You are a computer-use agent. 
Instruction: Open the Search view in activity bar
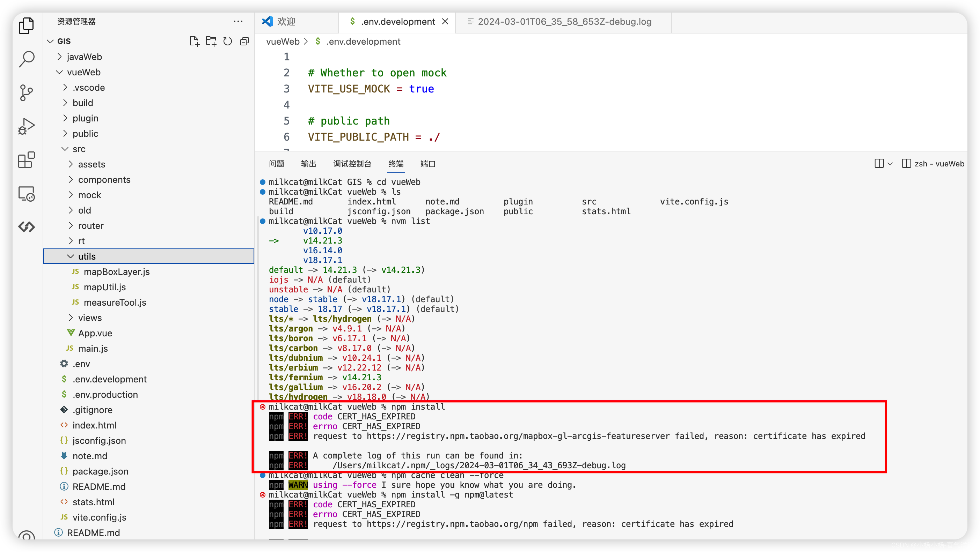pos(26,59)
